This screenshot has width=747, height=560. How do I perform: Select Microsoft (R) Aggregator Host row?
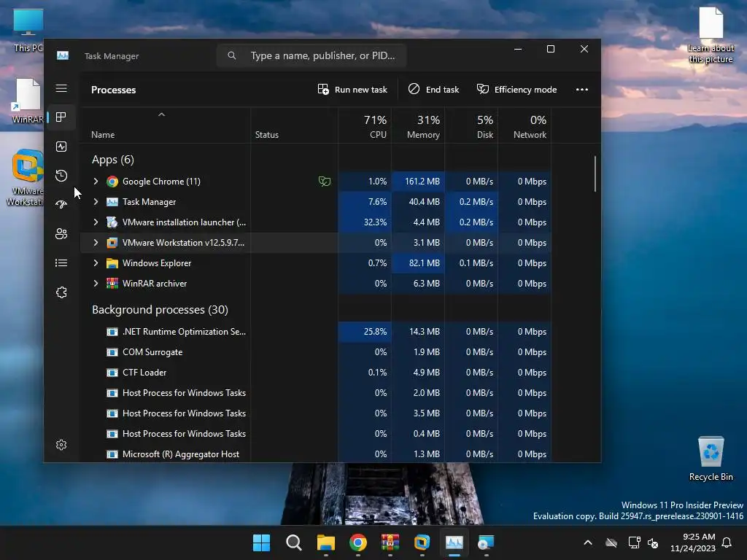point(315,454)
